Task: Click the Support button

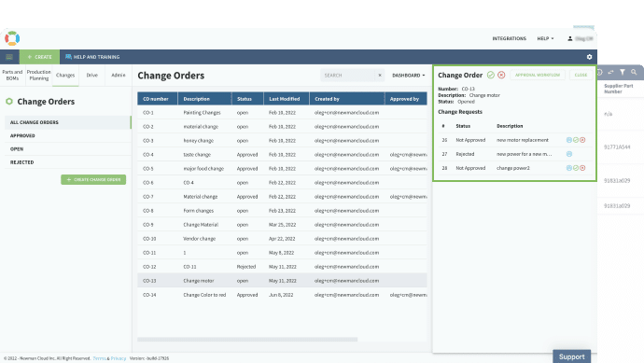Action: click(x=572, y=356)
